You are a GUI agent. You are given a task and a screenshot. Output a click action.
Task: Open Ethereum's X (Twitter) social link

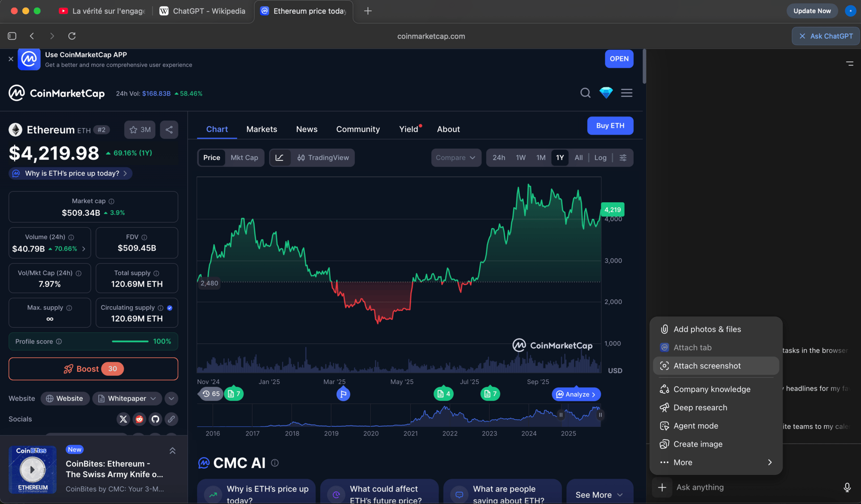(x=123, y=419)
